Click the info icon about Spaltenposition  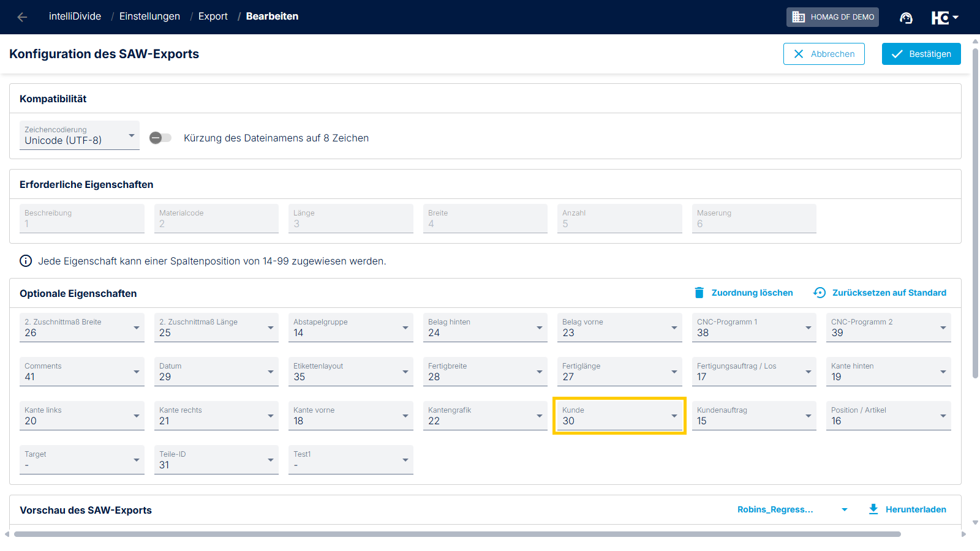pos(26,261)
